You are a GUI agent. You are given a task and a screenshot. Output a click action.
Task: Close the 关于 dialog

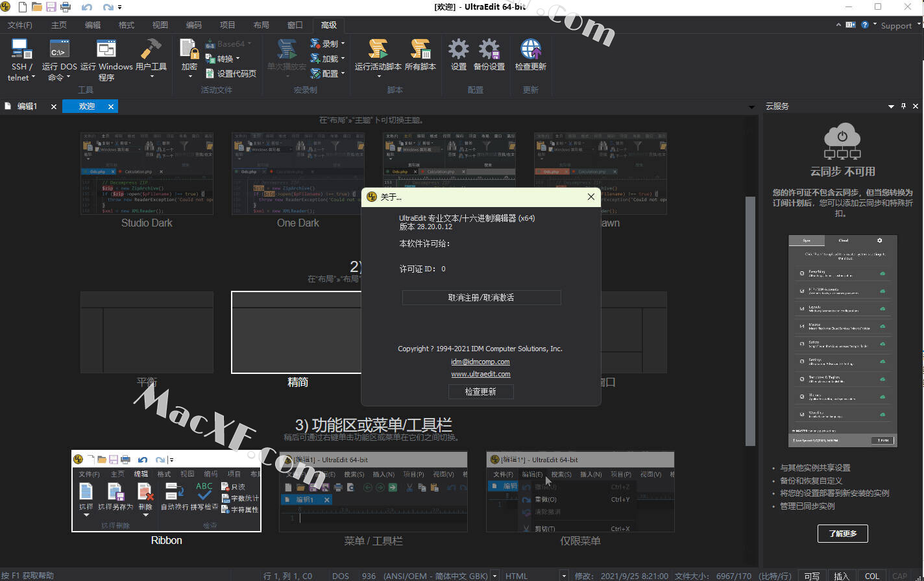pos(590,197)
